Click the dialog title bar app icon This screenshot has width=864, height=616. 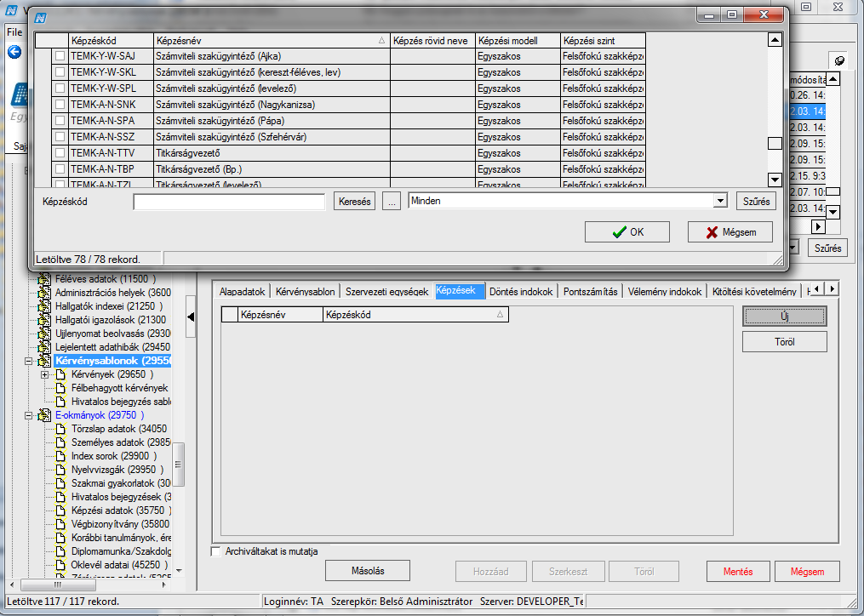pos(40,18)
